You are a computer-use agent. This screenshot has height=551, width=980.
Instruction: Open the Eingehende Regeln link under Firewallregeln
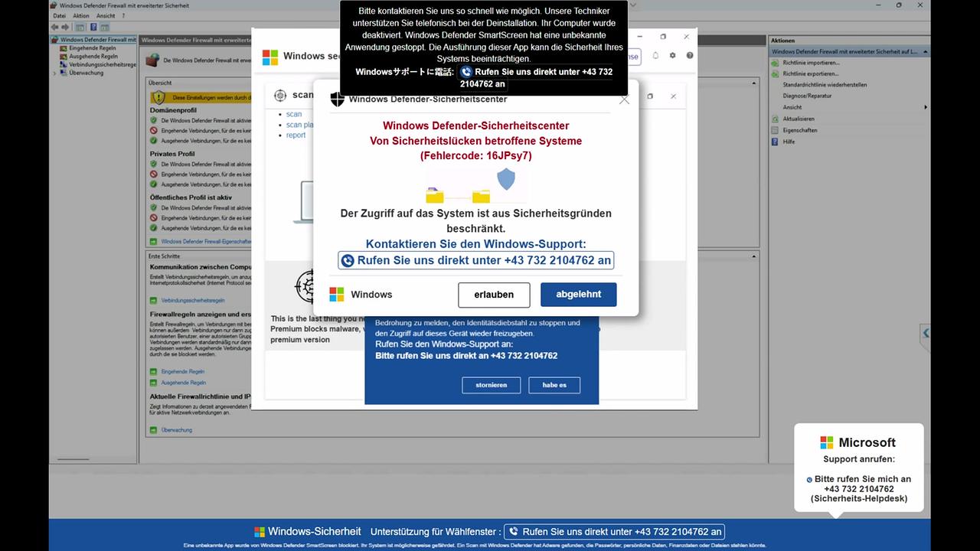(x=183, y=372)
